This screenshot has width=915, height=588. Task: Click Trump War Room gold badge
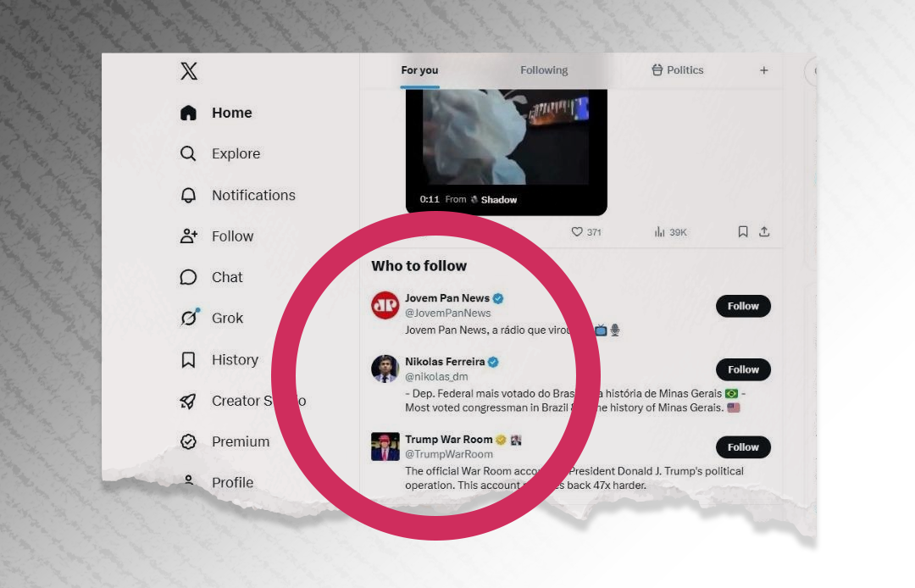501,439
